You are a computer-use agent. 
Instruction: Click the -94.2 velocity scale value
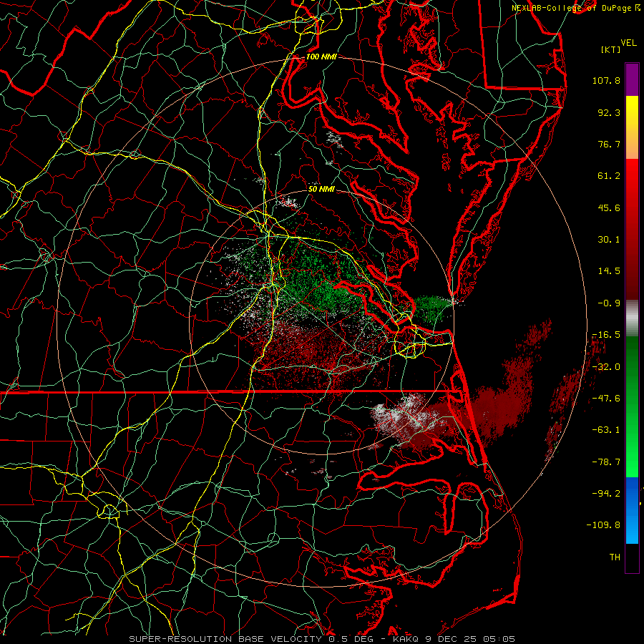coord(606,493)
